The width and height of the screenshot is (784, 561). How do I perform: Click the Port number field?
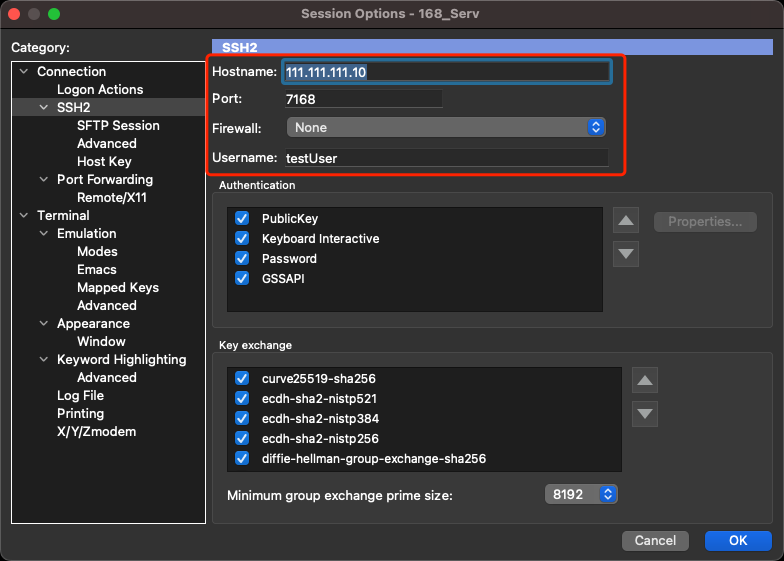tap(363, 99)
